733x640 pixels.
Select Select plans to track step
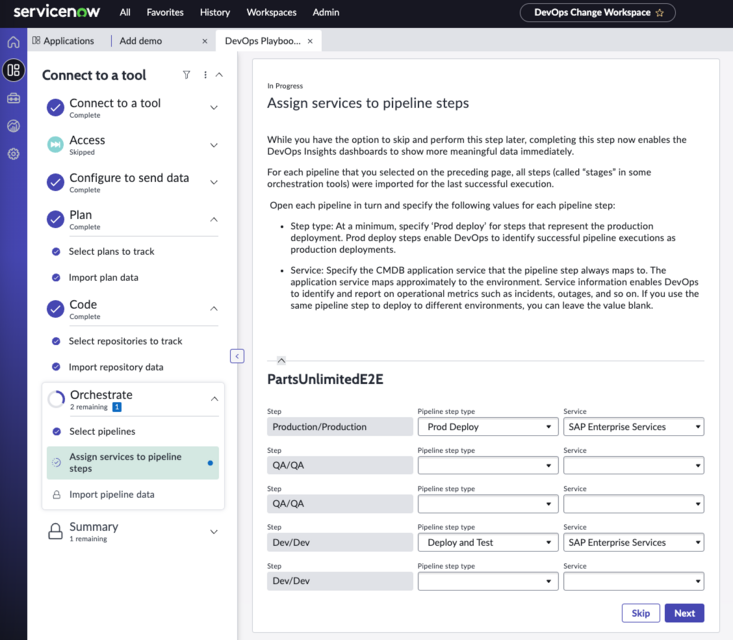click(x=111, y=252)
